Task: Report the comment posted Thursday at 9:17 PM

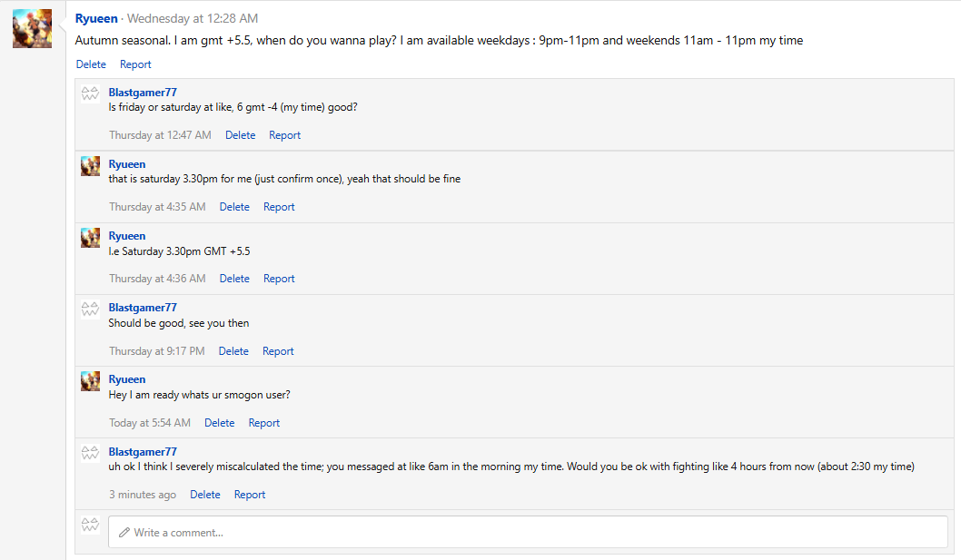Action: [x=278, y=351]
